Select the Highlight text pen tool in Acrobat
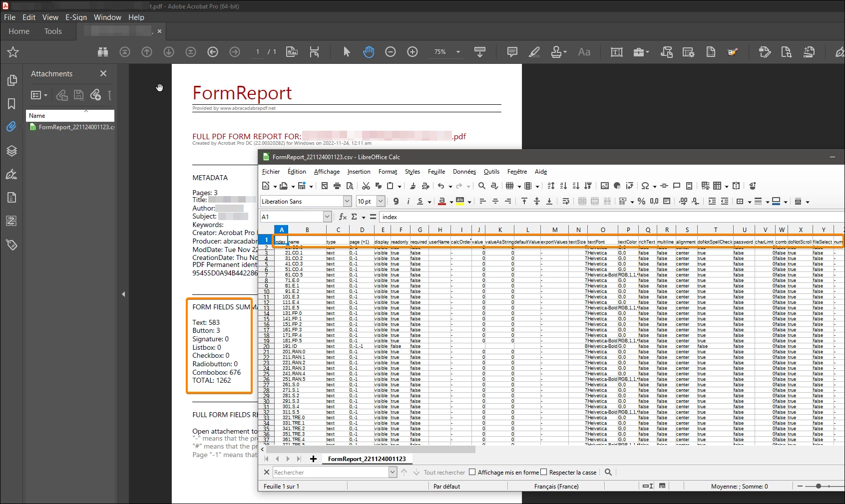The height and width of the screenshot is (504, 845). click(534, 52)
